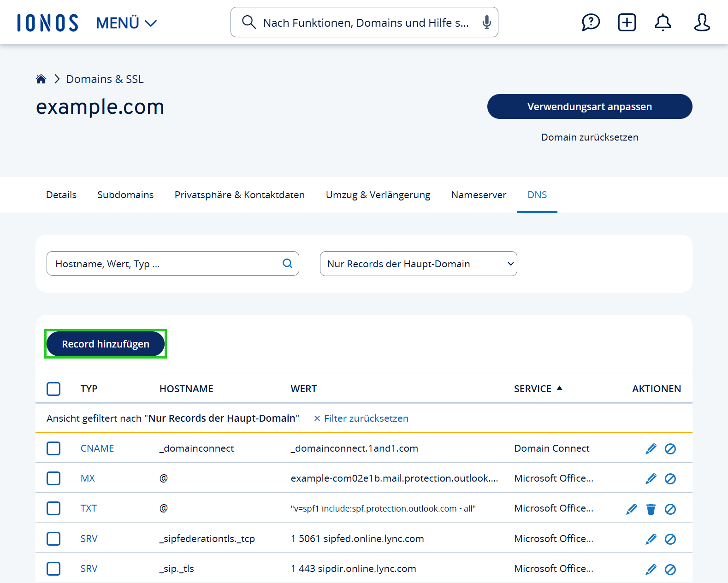This screenshot has width=728, height=583.
Task: Open the TXT record type link
Action: [x=89, y=508]
